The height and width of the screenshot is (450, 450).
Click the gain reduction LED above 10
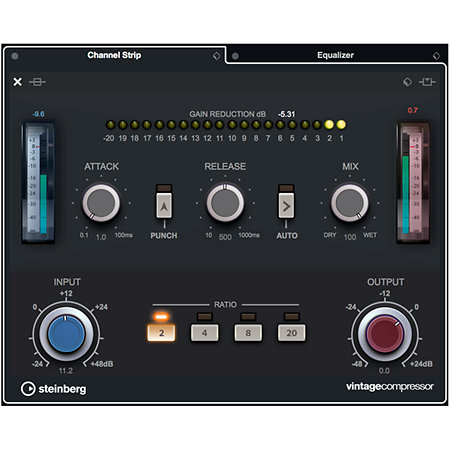coord(232,125)
